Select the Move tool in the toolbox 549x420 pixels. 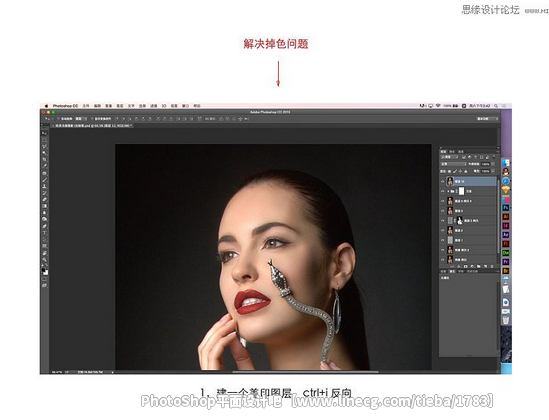[44, 133]
